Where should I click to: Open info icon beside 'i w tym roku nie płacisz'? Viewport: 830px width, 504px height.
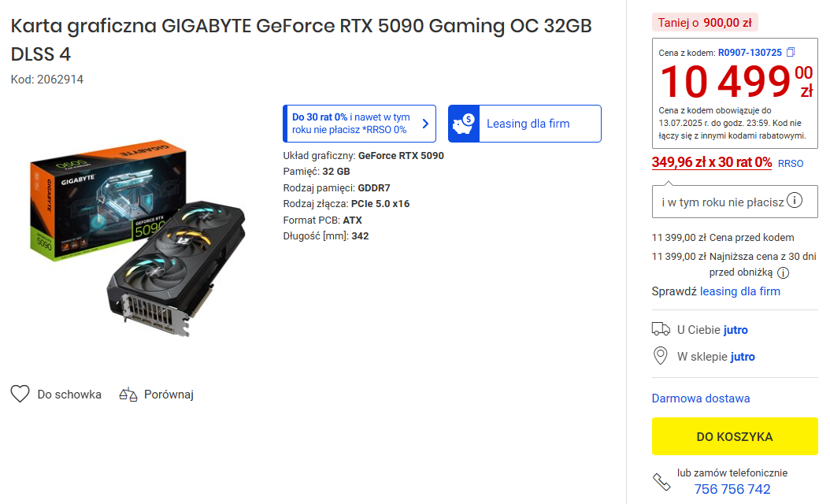[x=795, y=201]
